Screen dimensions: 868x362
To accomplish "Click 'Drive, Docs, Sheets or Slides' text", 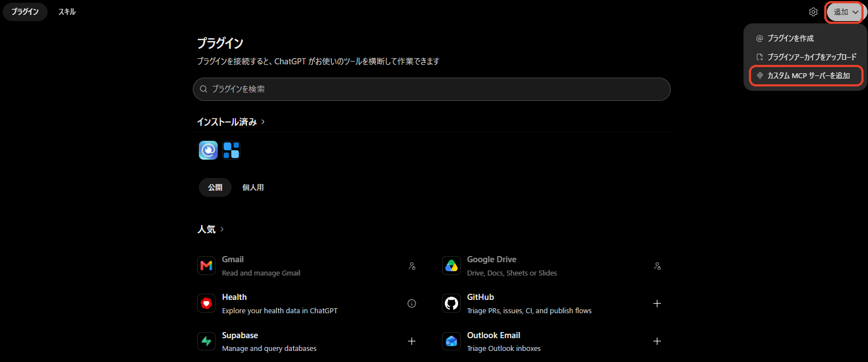I will (x=512, y=273).
